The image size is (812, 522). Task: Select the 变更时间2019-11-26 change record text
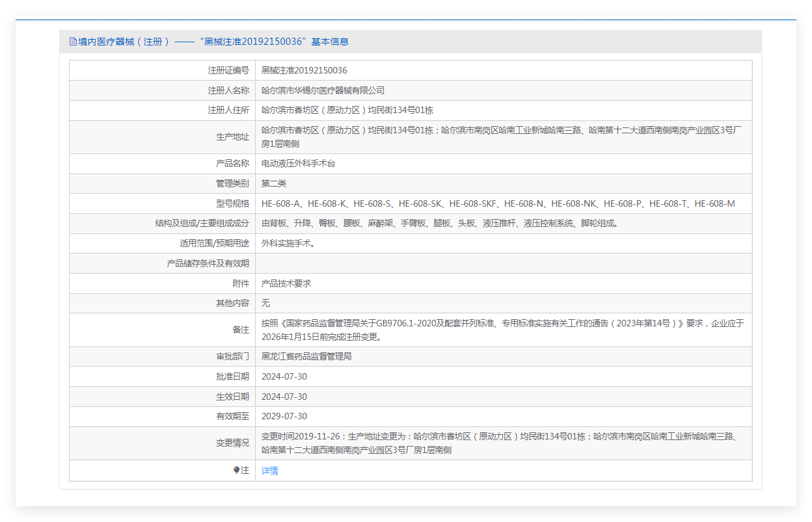click(500, 443)
